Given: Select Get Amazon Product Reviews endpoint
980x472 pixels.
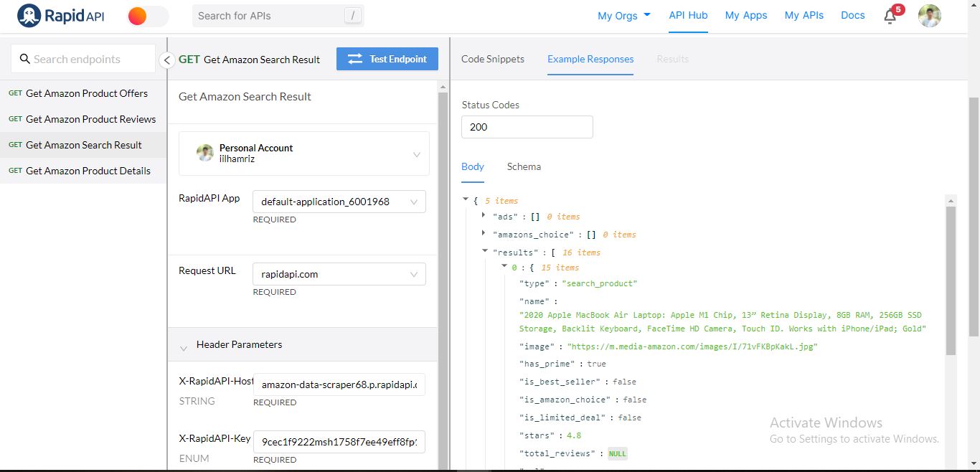Looking at the screenshot, I should point(90,119).
